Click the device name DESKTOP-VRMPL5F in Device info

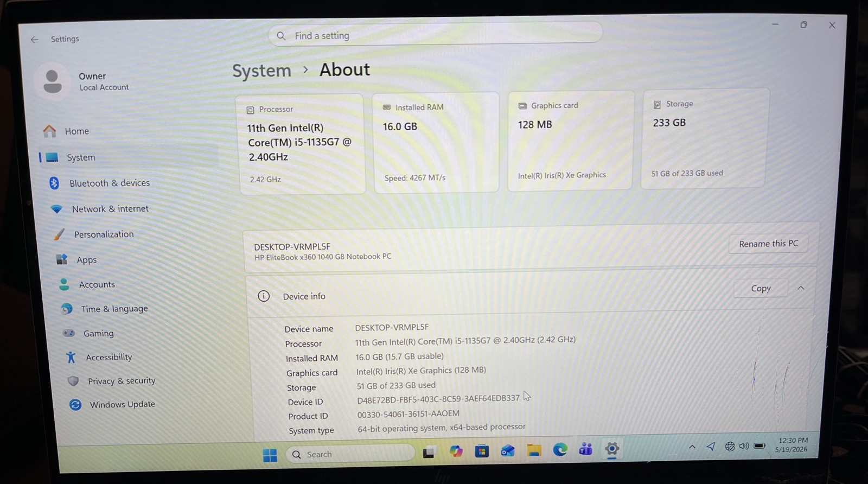(x=392, y=328)
